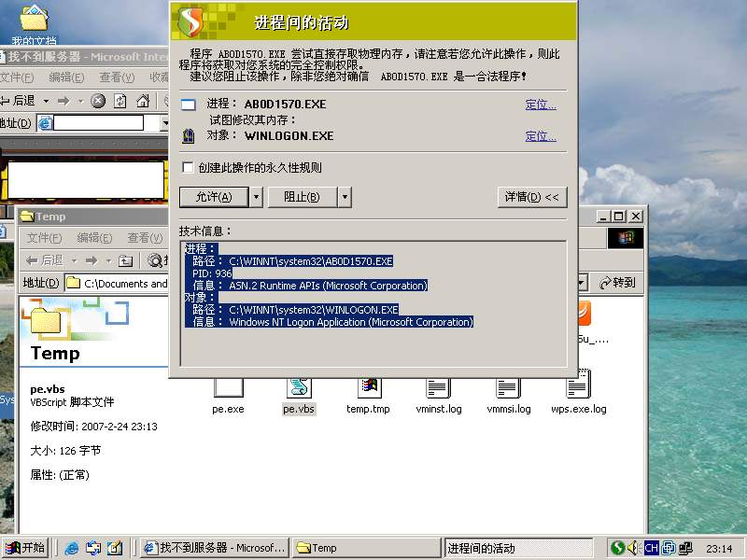Collapse details with 详情(D) << button
Screen dimensions: 747x560
[x=532, y=197]
